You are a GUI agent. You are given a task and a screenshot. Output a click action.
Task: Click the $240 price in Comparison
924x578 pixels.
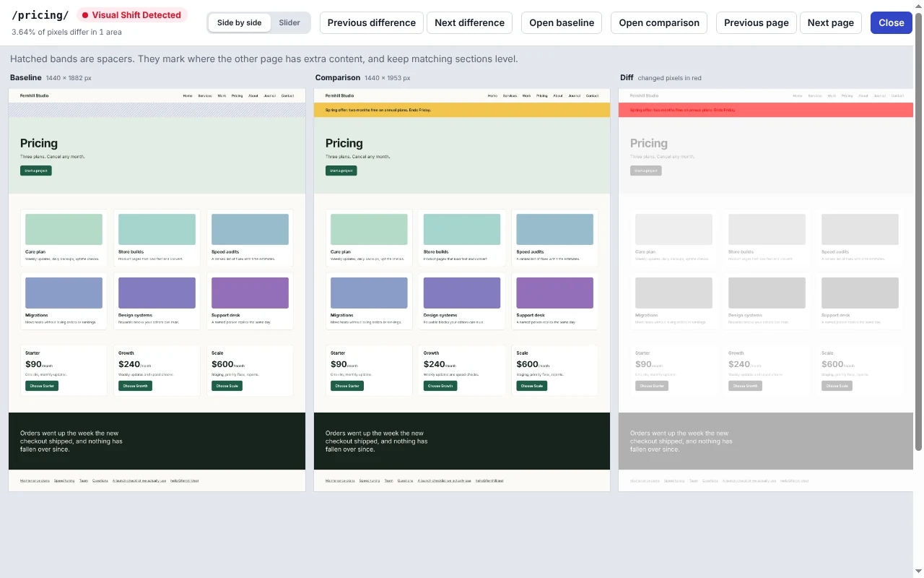[434, 364]
